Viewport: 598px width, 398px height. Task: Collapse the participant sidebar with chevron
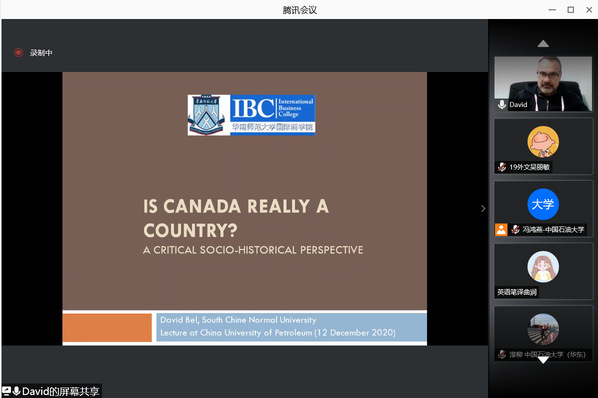483,209
